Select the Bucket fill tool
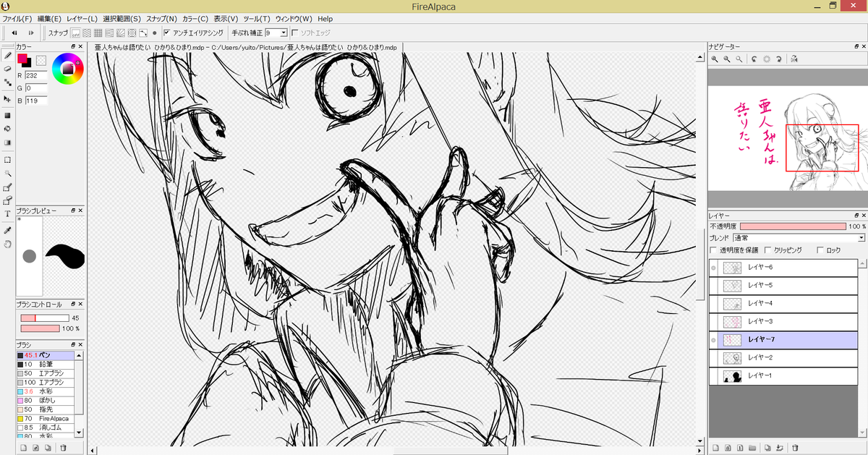Image resolution: width=868 pixels, height=455 pixels. click(7, 129)
